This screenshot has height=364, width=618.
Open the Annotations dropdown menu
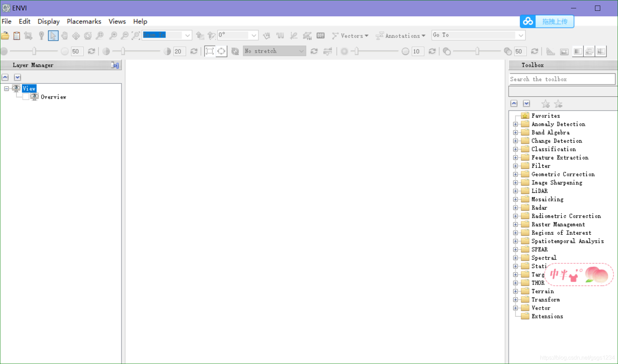click(x=401, y=35)
